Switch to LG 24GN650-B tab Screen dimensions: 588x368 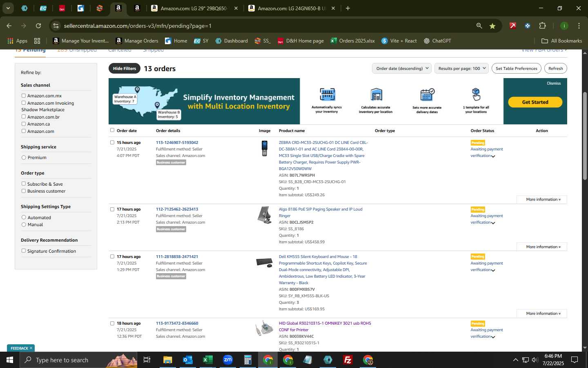click(x=292, y=8)
